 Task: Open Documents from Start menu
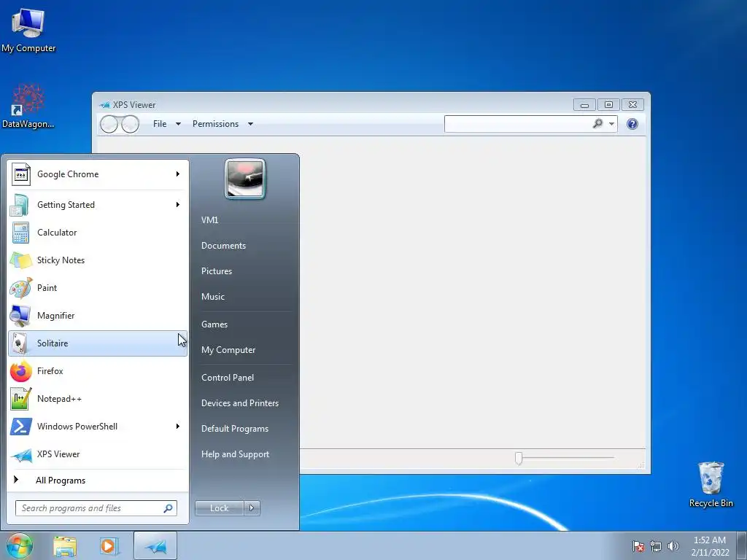[x=223, y=246]
